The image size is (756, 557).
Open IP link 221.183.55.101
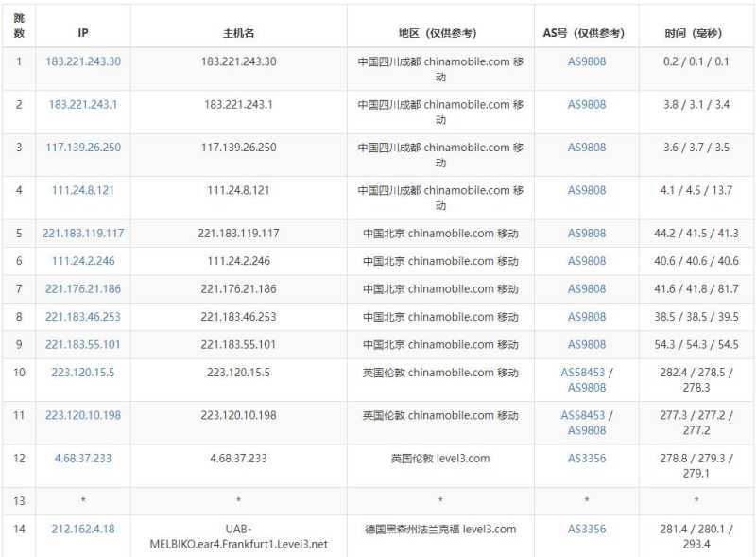[x=83, y=345]
